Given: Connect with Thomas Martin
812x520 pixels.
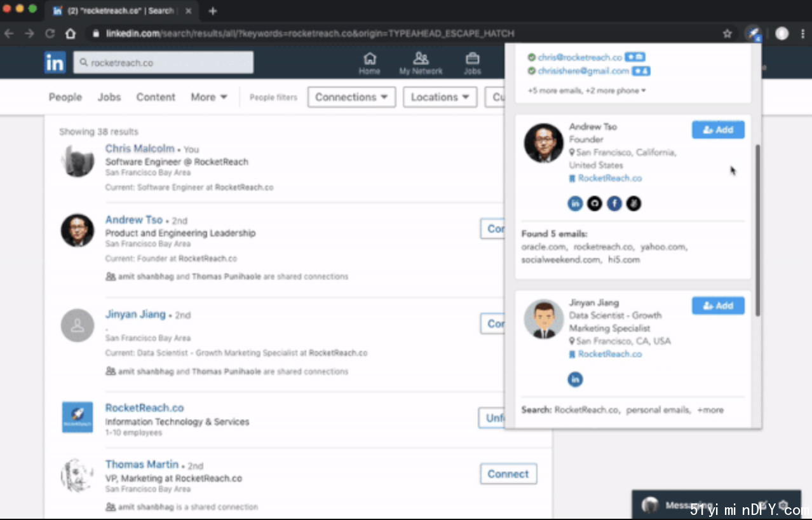Looking at the screenshot, I should [508, 474].
